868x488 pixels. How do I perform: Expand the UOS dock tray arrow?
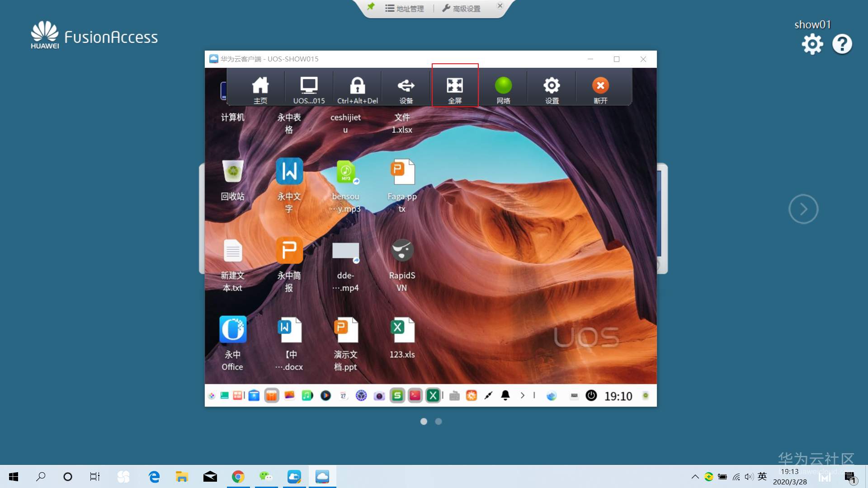pyautogui.click(x=523, y=395)
